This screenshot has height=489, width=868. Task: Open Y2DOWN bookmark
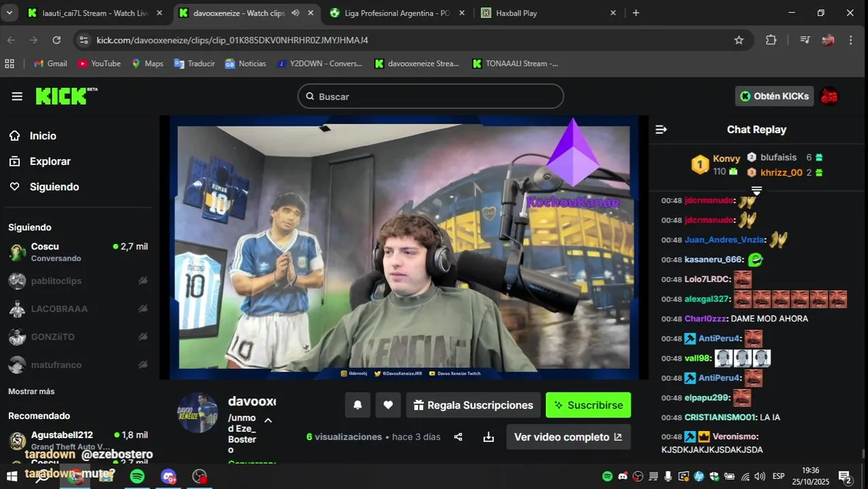(x=319, y=63)
